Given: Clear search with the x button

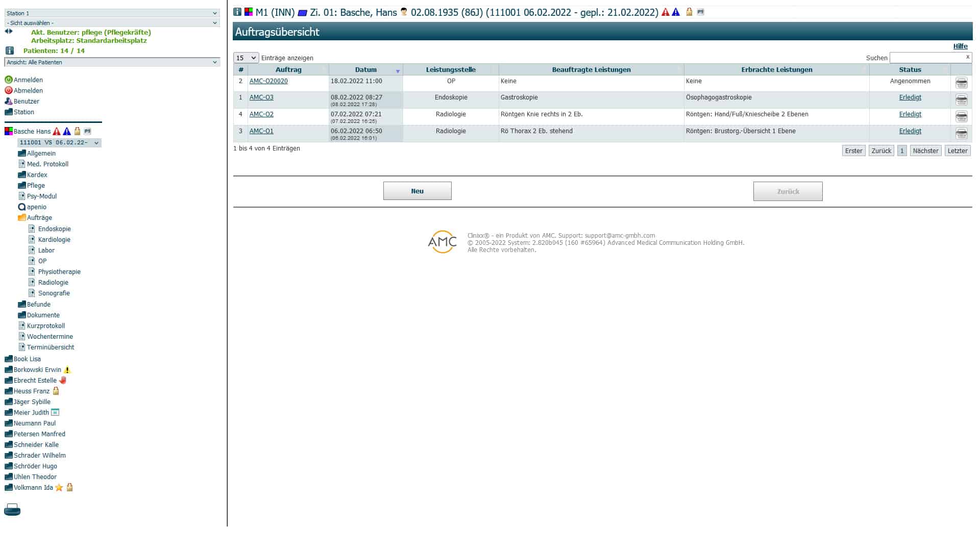Looking at the screenshot, I should click(x=967, y=57).
